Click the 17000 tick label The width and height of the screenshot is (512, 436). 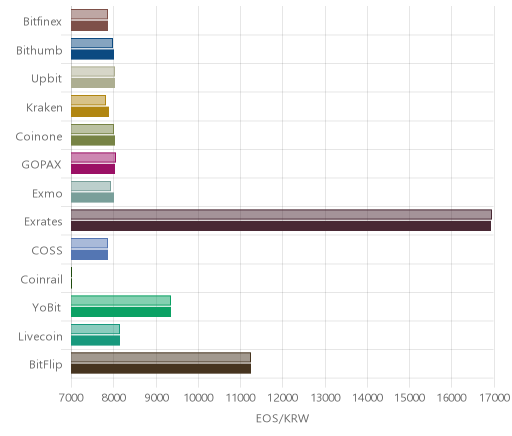[495, 398]
